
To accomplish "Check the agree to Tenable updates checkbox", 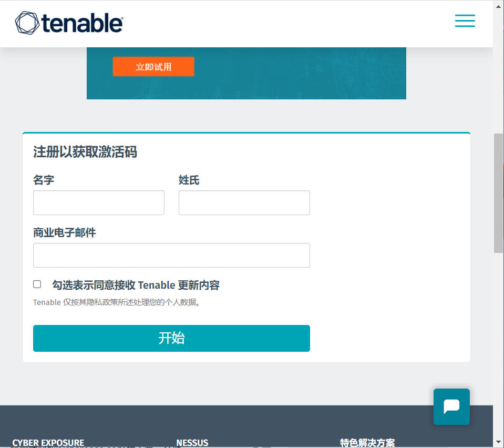I will [37, 284].
